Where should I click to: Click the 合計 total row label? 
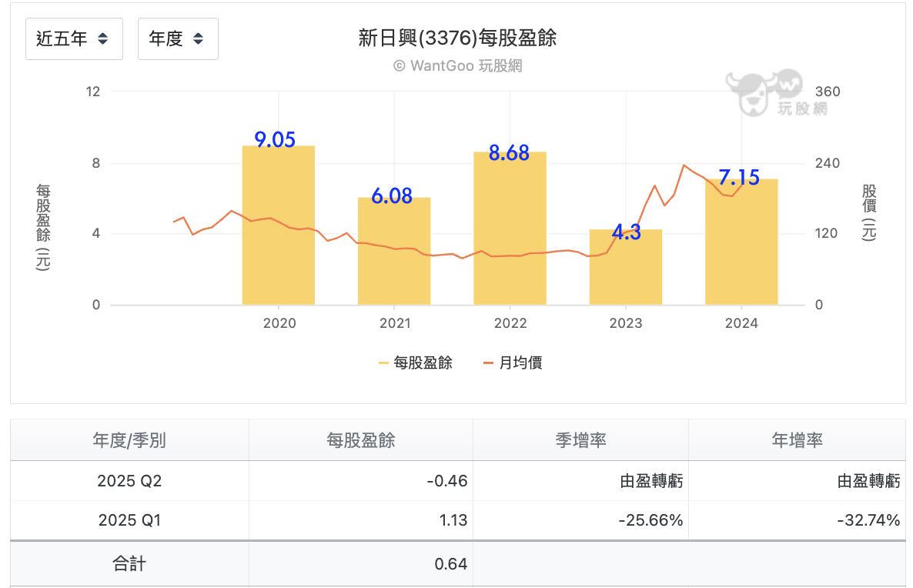tap(129, 563)
